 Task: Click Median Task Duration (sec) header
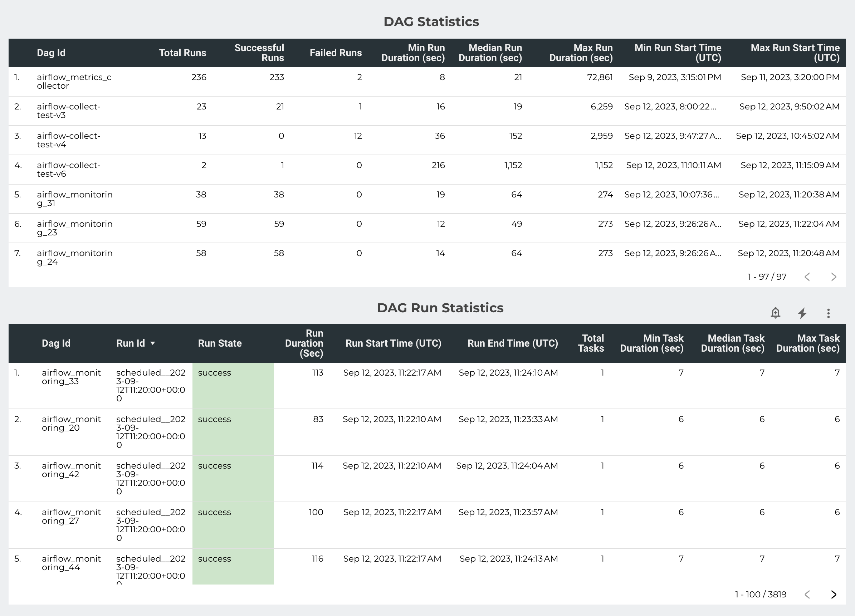pyautogui.click(x=733, y=343)
